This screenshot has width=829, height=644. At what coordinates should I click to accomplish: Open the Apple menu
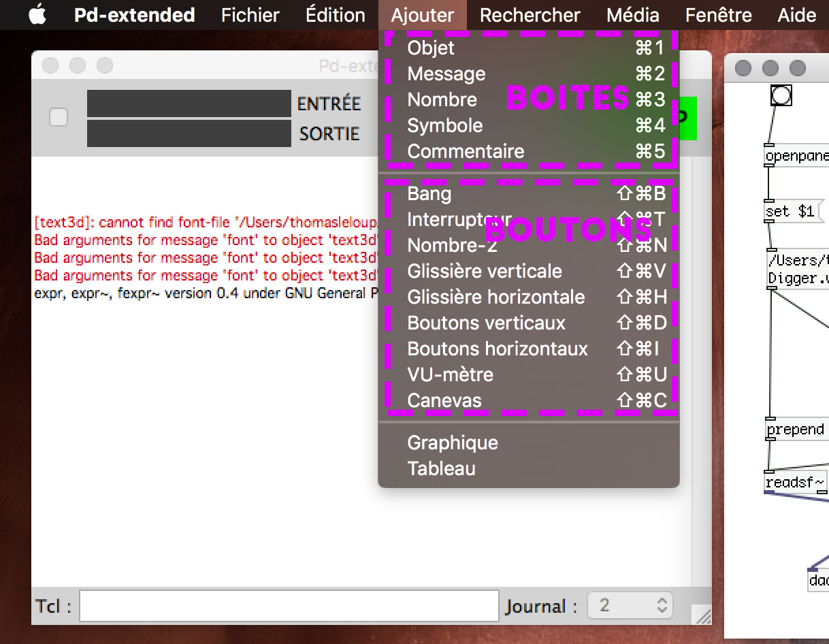tap(37, 15)
